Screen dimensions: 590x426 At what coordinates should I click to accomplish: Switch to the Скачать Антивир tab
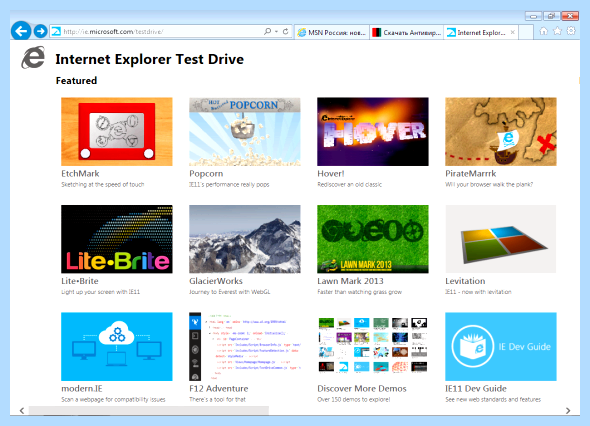tap(407, 32)
